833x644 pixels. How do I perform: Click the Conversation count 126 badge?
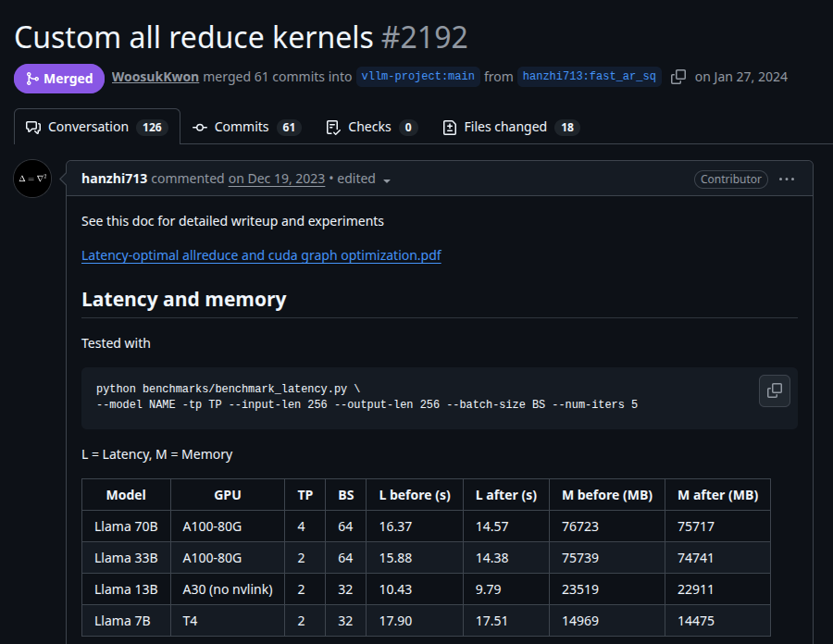pos(152,128)
